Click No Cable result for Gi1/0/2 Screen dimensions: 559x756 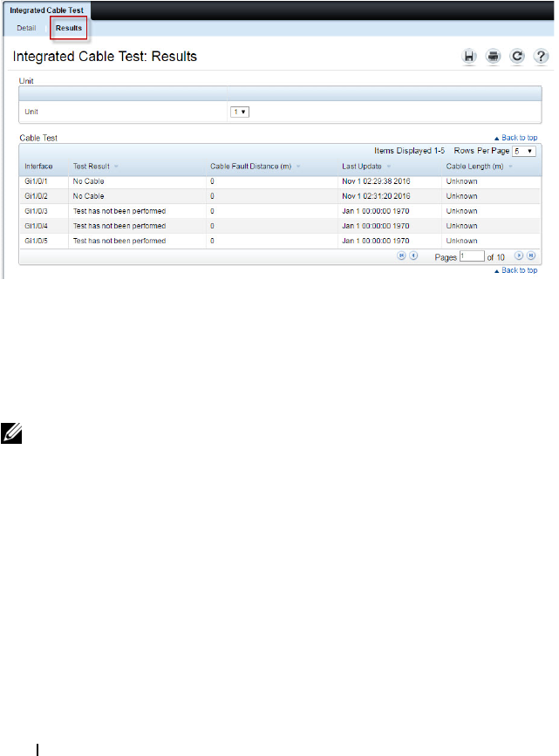(x=88, y=196)
